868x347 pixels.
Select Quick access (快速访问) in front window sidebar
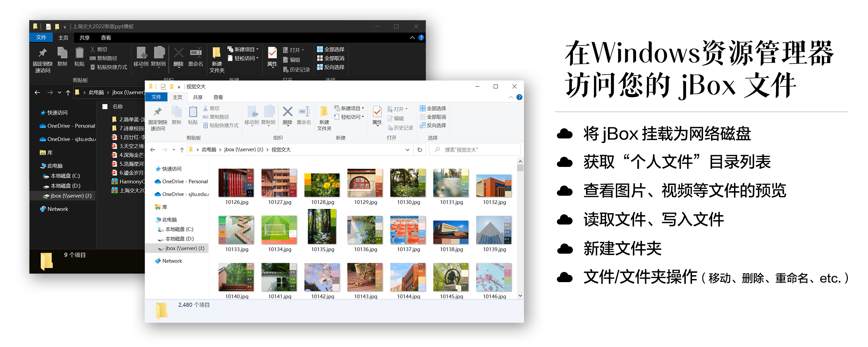tap(168, 169)
